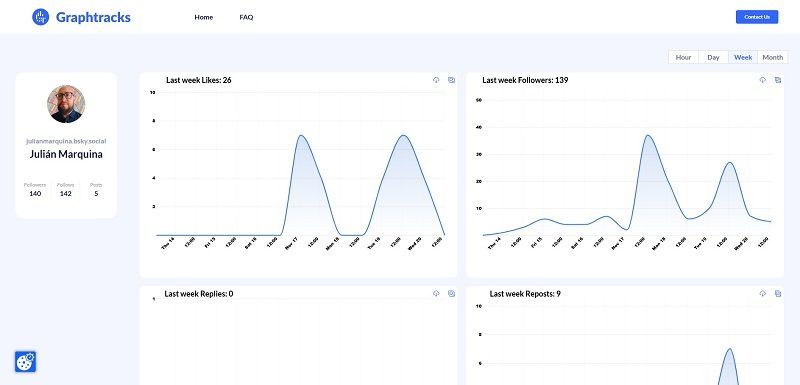Save image of Last week Reposts chart
This screenshot has height=385, width=800.
pyautogui.click(x=778, y=293)
